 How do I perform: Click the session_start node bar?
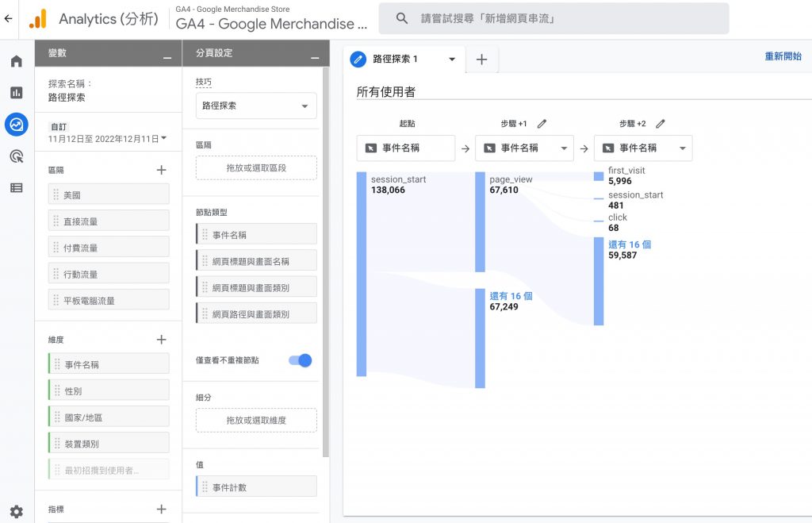(x=362, y=274)
